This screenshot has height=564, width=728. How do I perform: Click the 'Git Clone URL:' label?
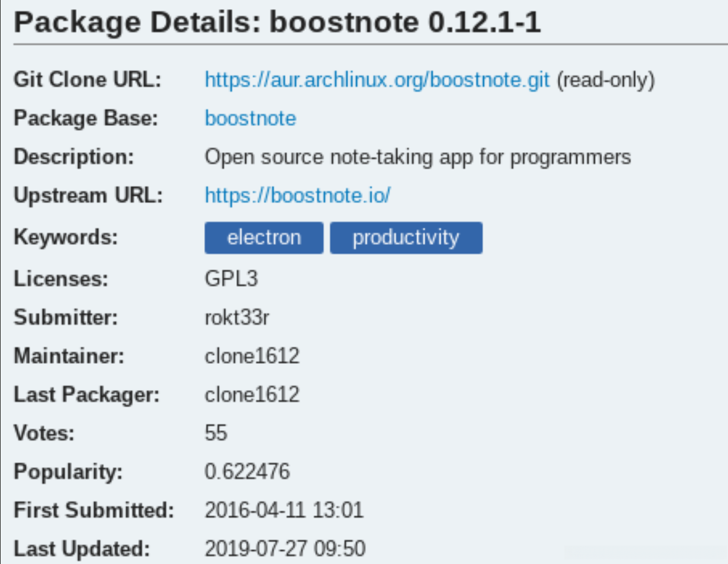87,80
